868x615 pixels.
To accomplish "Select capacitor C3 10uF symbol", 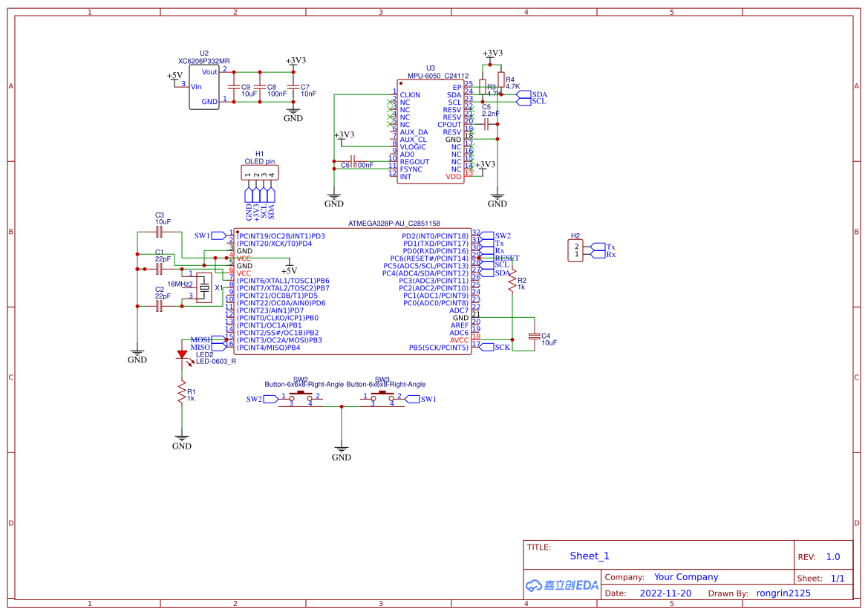I will (x=160, y=232).
